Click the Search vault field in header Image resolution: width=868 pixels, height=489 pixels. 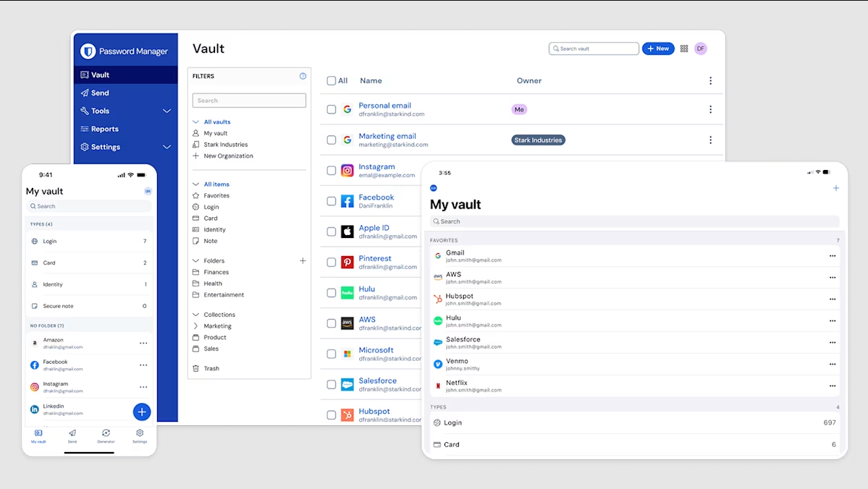[594, 48]
